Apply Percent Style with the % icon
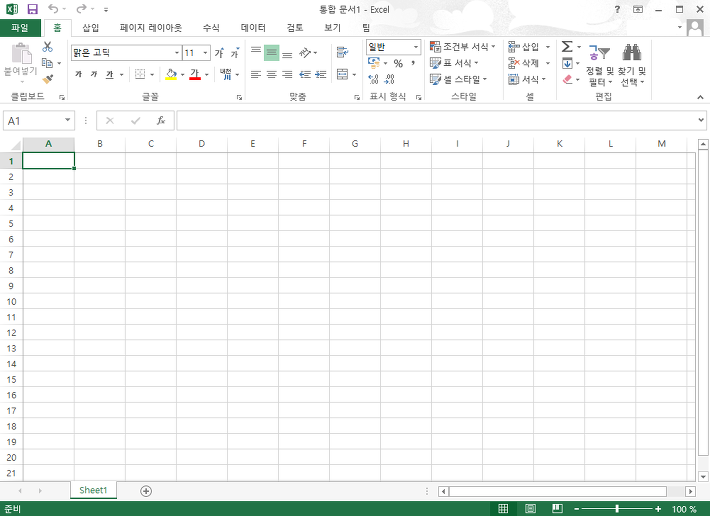The image size is (710, 516). 398,63
